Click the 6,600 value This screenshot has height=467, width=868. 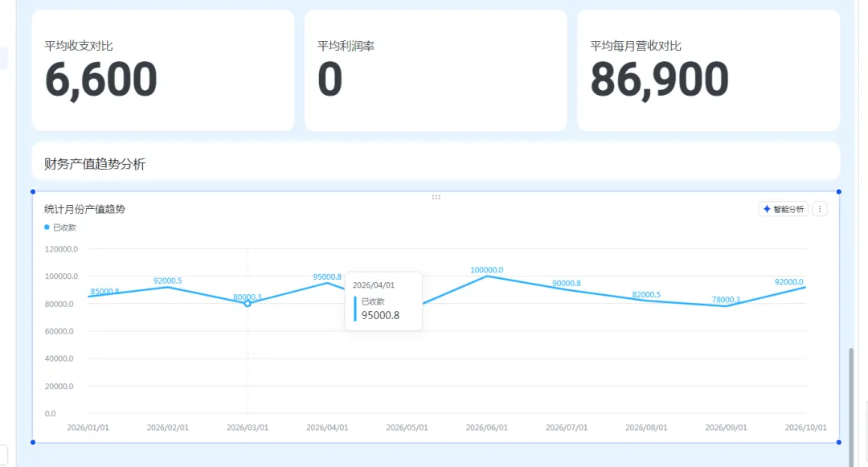pyautogui.click(x=101, y=80)
